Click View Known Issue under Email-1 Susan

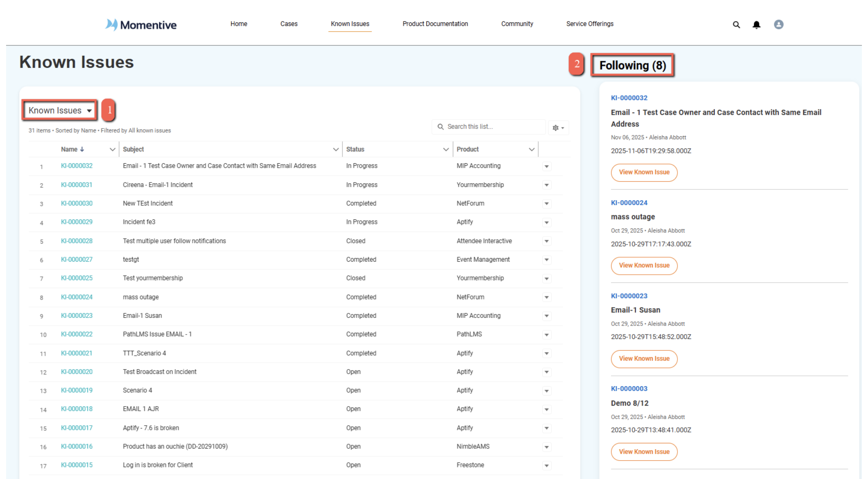(x=644, y=359)
